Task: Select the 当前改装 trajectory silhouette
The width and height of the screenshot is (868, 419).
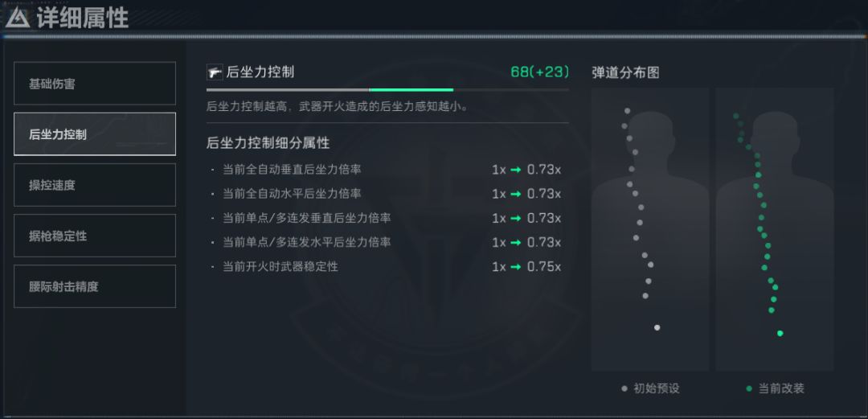Action: pyautogui.click(x=774, y=229)
